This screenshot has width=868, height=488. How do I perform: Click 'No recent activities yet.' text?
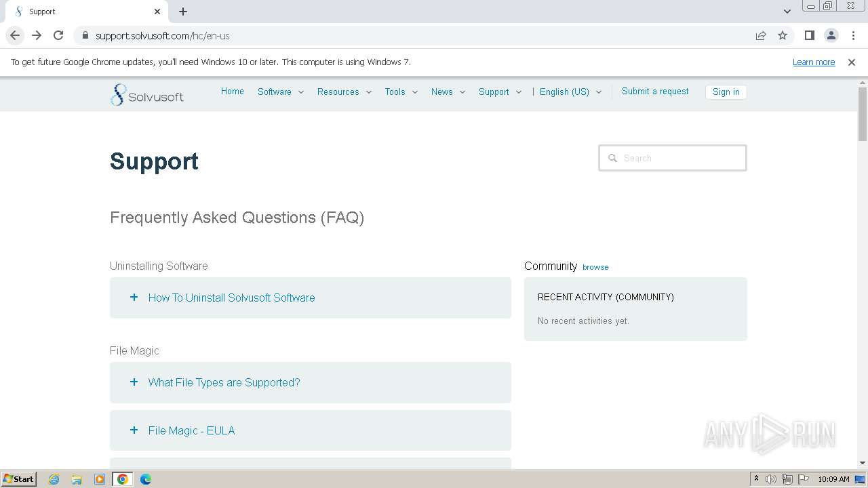coord(583,321)
